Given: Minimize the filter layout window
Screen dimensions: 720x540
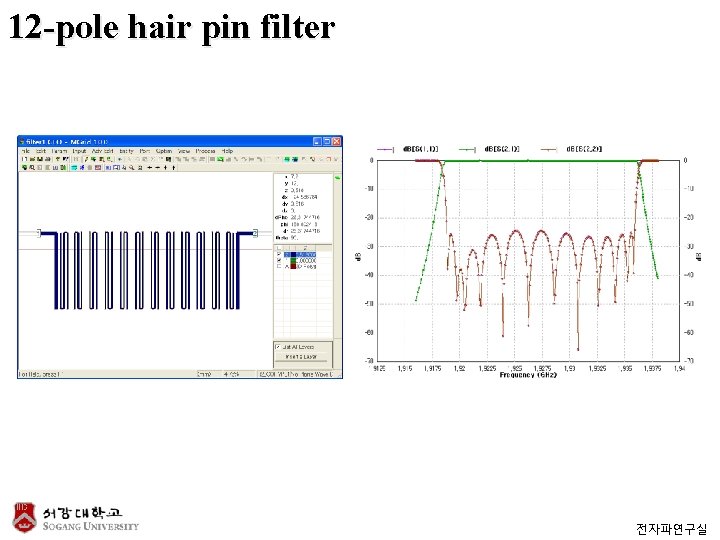Looking at the screenshot, I should click(x=318, y=141).
